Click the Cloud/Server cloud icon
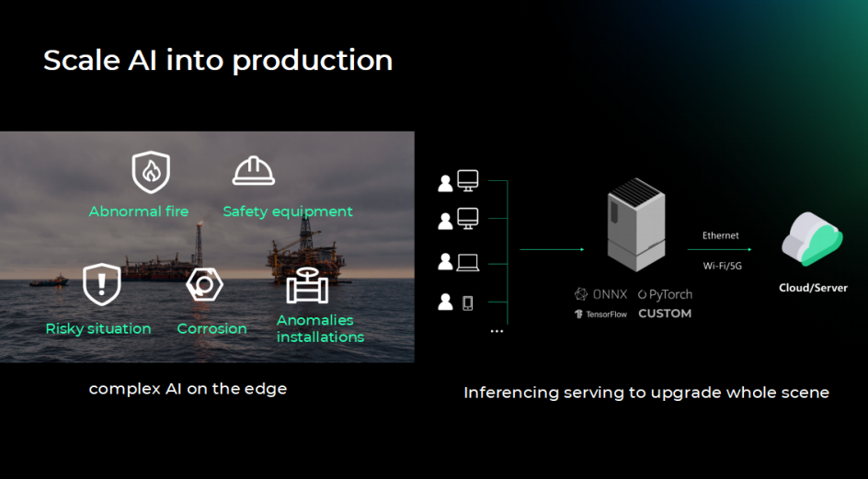The image size is (868, 479). pyautogui.click(x=812, y=240)
